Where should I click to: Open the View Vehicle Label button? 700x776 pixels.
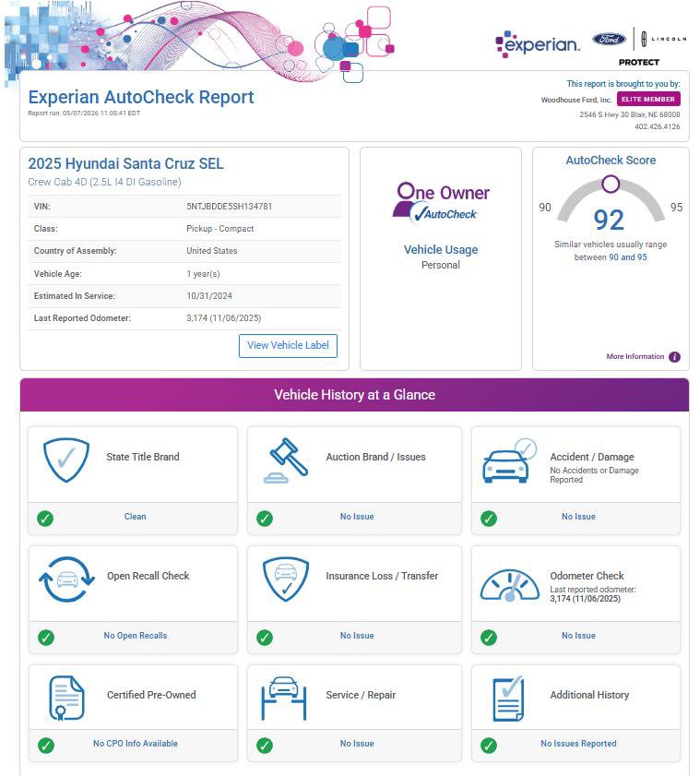coord(288,345)
